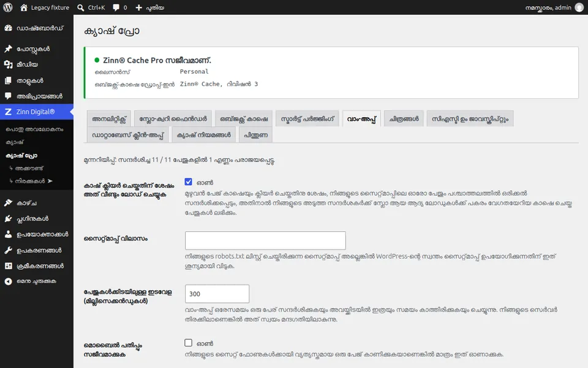Viewport: 588px width, 368px height.
Task: Click the plus icon for പുതിയ (New)
Action: [x=139, y=7]
